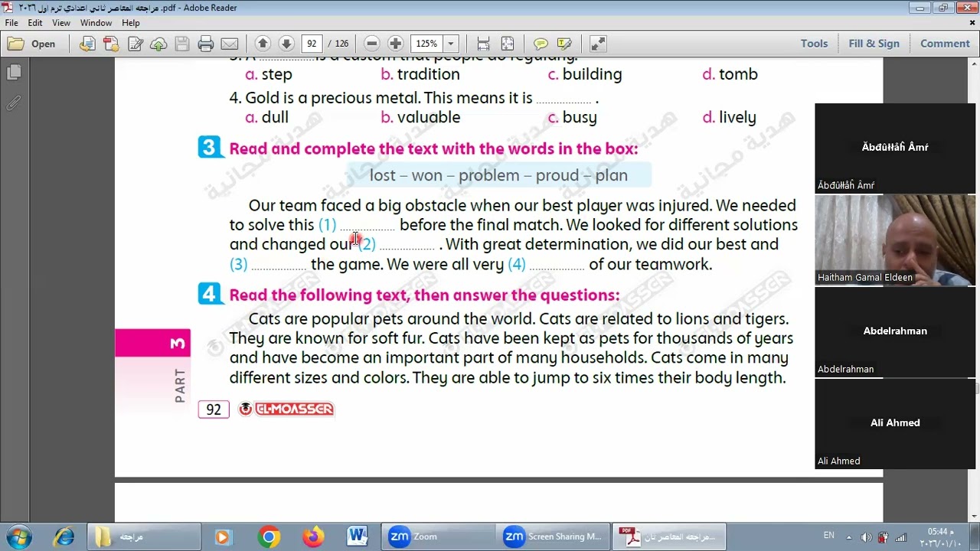
Task: Click the Print icon in toolbar
Action: 205,44
